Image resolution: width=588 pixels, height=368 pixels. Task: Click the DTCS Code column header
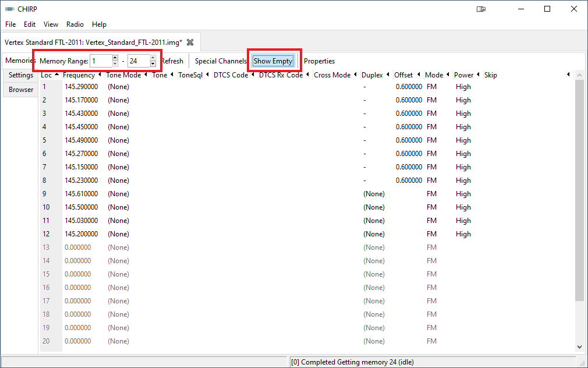[234, 75]
